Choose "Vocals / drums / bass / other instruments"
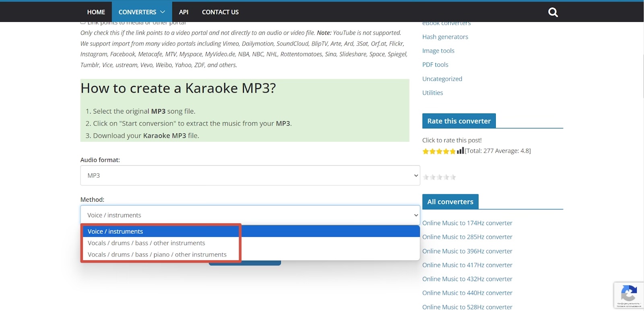The width and height of the screenshot is (644, 311). click(x=147, y=243)
